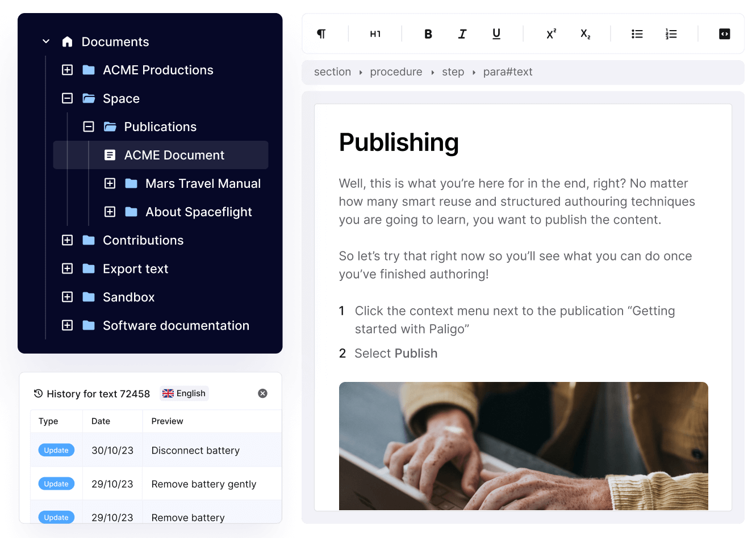The height and width of the screenshot is (538, 756).
Task: Click the 30/10/23 date cell
Action: coord(112,450)
